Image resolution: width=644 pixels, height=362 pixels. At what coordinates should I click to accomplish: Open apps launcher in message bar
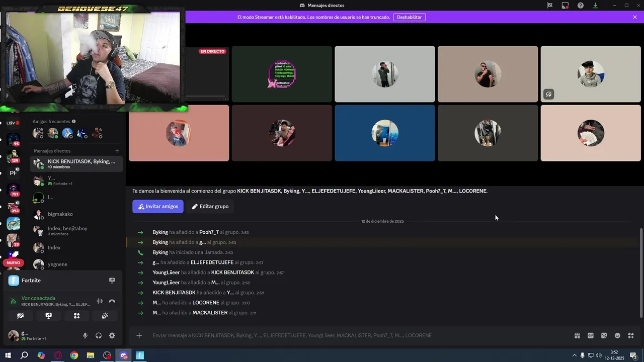[x=631, y=335]
